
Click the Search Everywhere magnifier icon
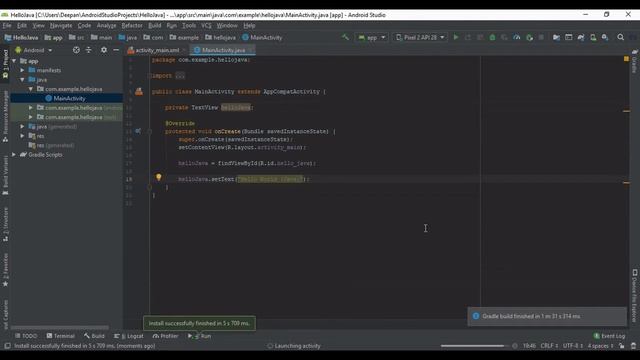[620, 37]
